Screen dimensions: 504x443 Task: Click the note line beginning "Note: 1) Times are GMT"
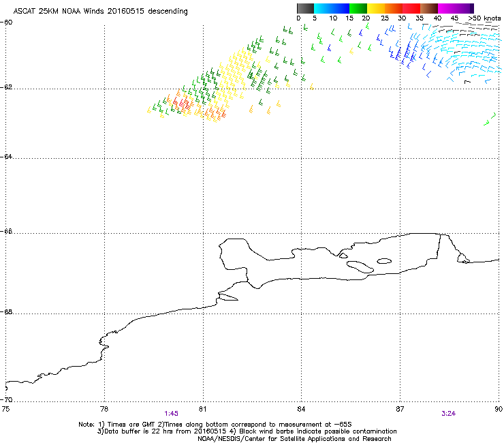point(215,425)
